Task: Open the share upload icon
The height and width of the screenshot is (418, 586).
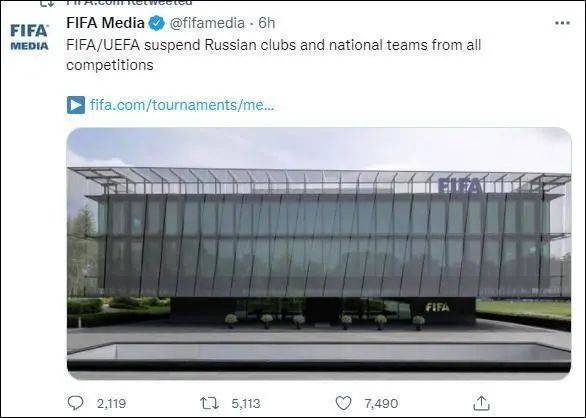Action: pos(481,403)
